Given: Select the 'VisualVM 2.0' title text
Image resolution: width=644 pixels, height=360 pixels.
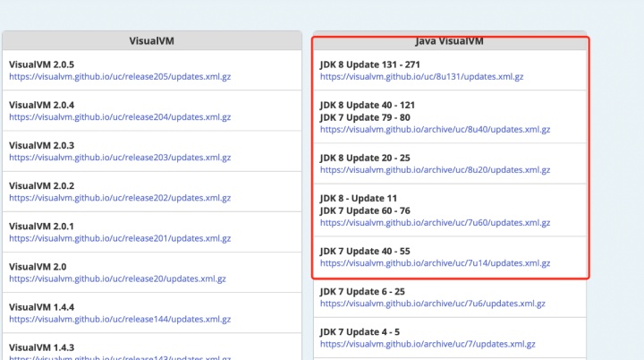Looking at the screenshot, I should (38, 267).
